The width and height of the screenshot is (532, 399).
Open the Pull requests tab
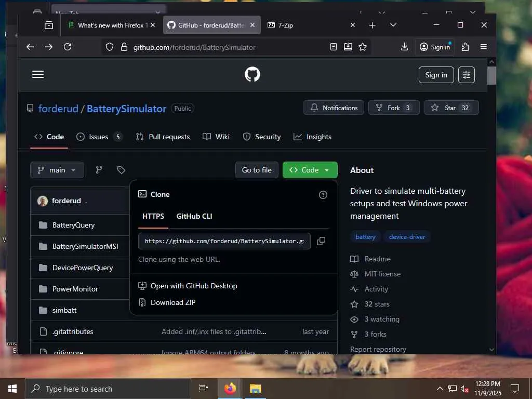coord(163,137)
